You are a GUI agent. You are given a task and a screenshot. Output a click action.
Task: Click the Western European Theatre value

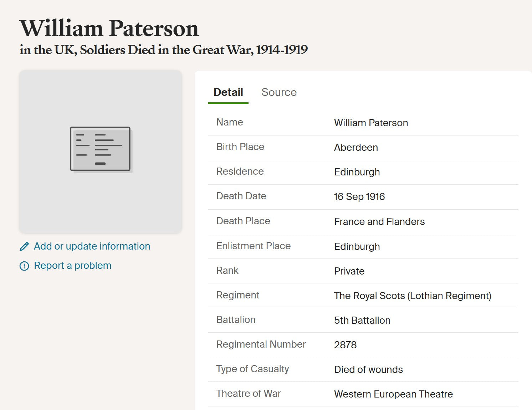click(x=393, y=394)
